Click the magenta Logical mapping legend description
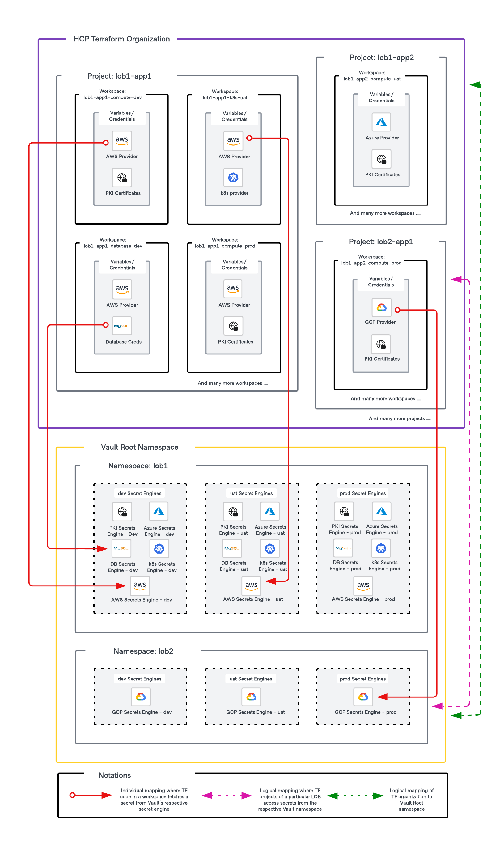 coord(290,800)
